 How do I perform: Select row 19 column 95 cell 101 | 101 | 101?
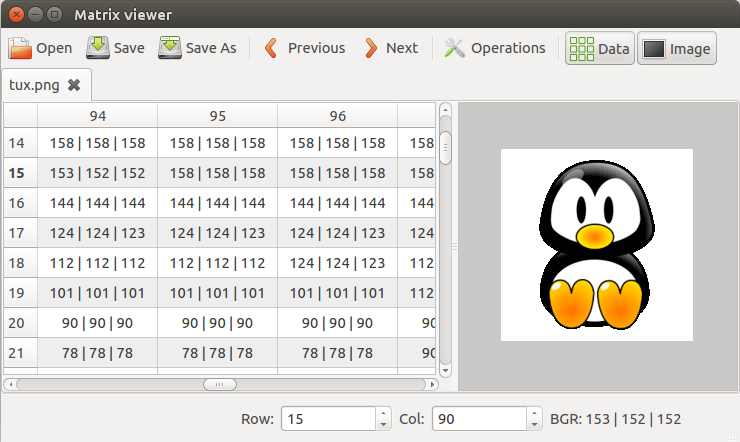point(218,293)
